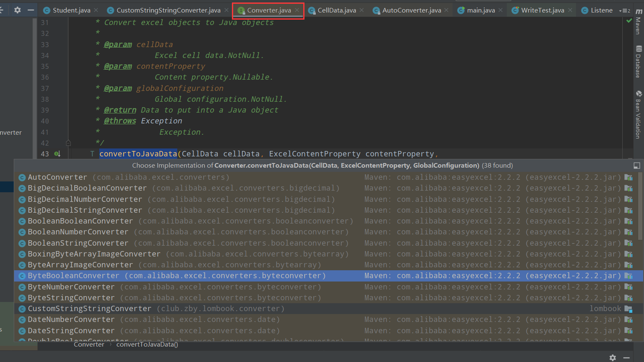Collapse the Javadoc fold marker at line 42
Viewport: 644px width, 362px height.
(x=68, y=143)
